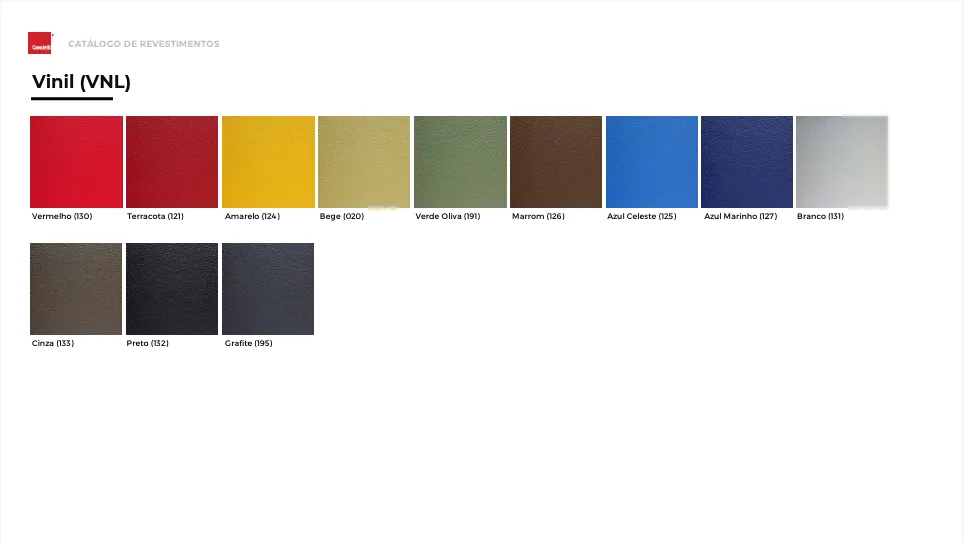This screenshot has height=543, width=964.
Task: Click the Branco (131) label text
Action: [820, 216]
